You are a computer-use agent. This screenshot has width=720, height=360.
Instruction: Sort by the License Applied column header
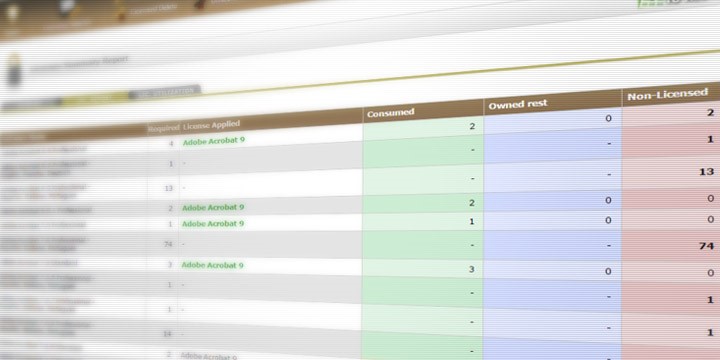[211, 124]
